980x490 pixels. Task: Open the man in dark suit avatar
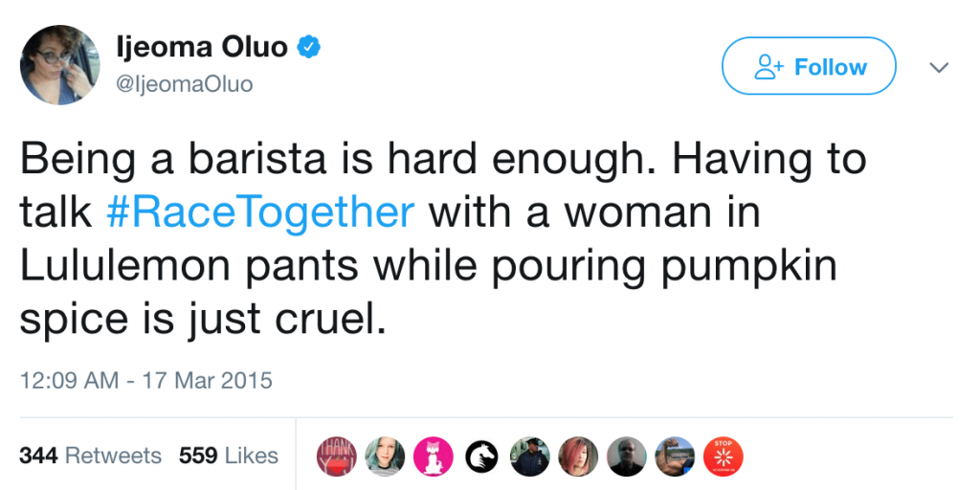tap(627, 456)
